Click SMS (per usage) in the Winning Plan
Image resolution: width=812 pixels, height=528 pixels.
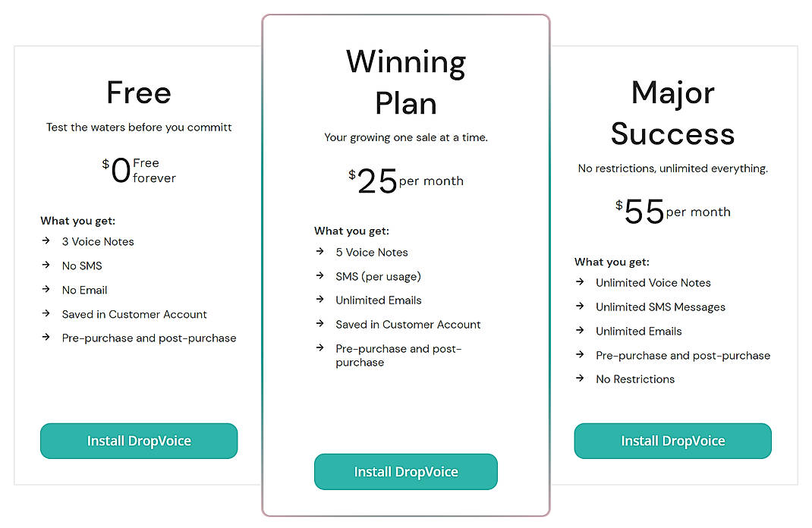click(x=378, y=276)
